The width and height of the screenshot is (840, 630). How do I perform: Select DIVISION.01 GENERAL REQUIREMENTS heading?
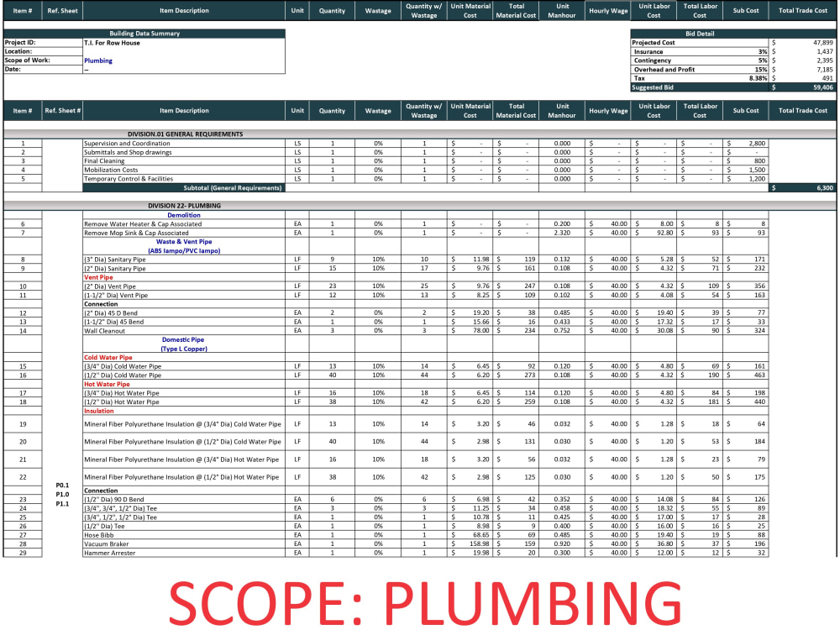(x=185, y=134)
